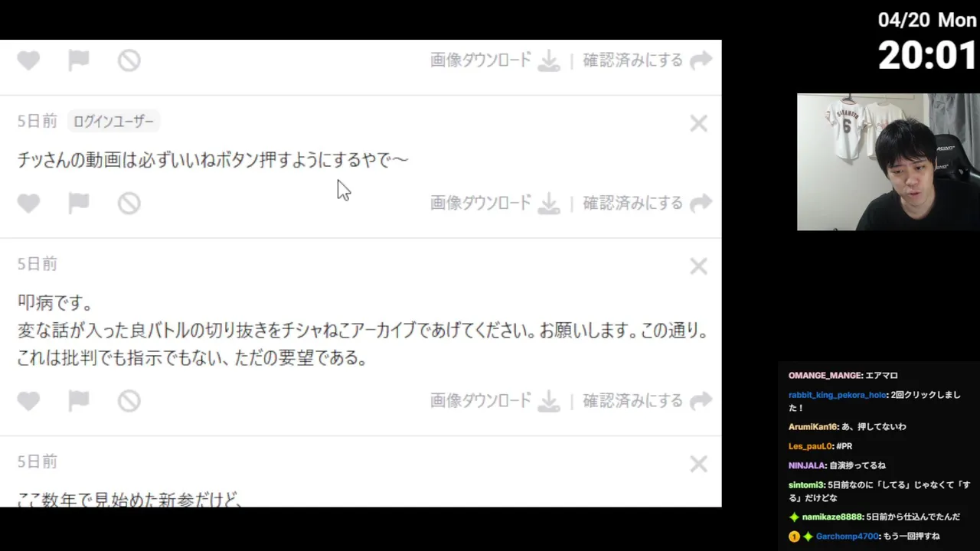The width and height of the screenshot is (980, 551).
Task: Click the topmost heart icon
Action: point(28,60)
